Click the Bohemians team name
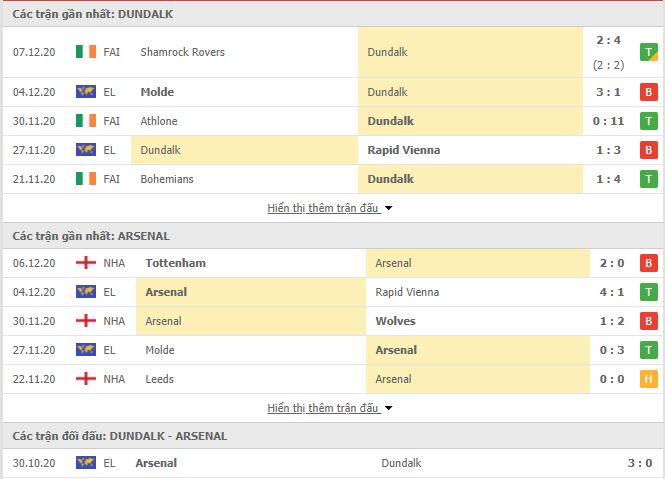This screenshot has height=479, width=665. pyautogui.click(x=167, y=179)
